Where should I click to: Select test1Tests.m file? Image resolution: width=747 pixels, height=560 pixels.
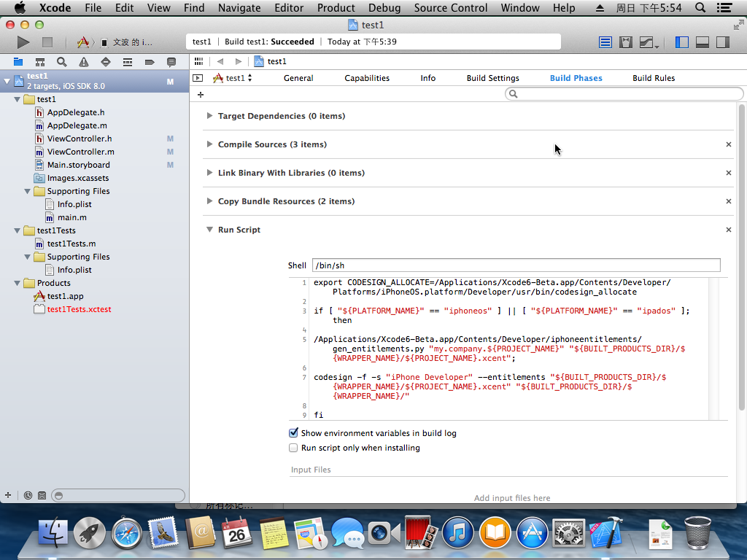[x=71, y=244]
